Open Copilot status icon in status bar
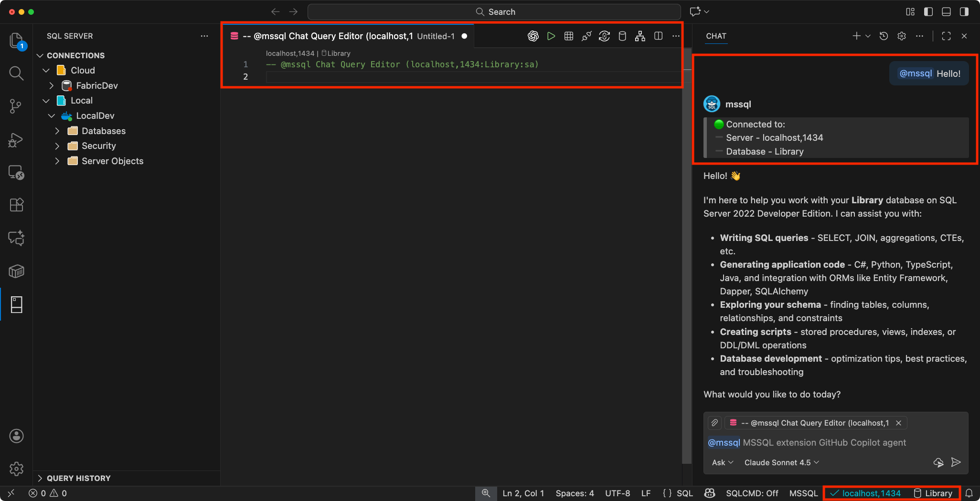Viewport: 980px width, 501px height. coord(710,493)
